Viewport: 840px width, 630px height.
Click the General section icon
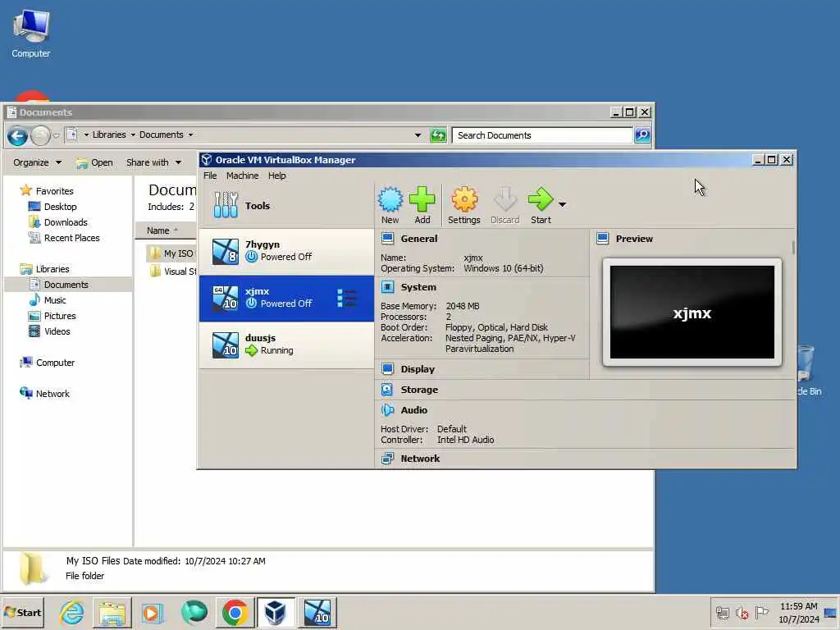[388, 239]
